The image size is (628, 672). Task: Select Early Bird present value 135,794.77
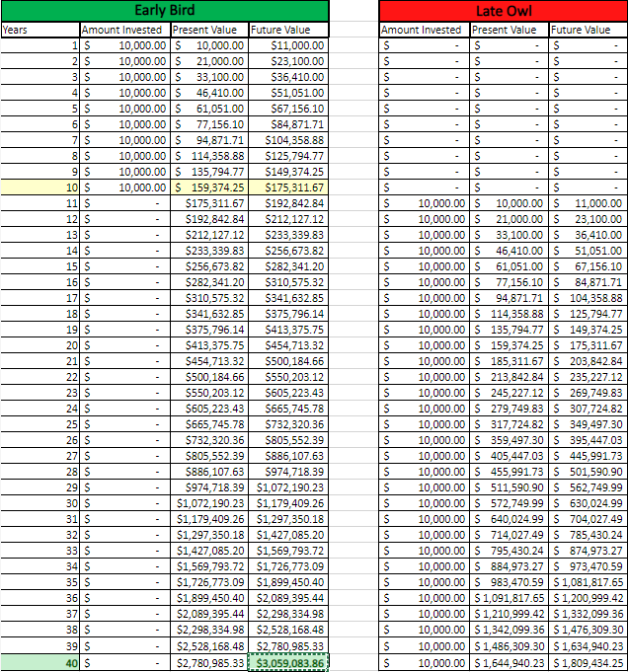(x=209, y=172)
